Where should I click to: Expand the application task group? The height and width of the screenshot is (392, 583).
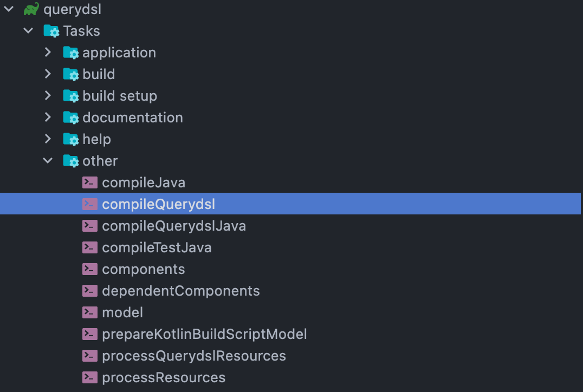pyautogui.click(x=48, y=52)
